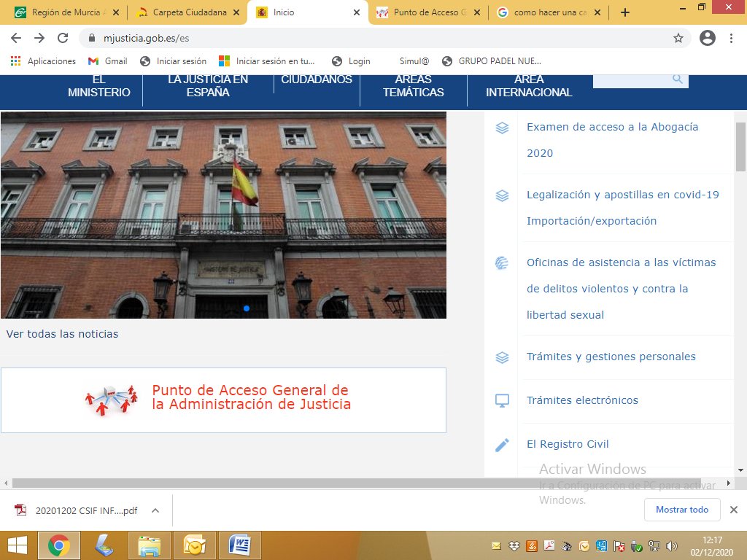Click the vertical scrollbar down arrow
This screenshot has height=560, width=747.
[x=741, y=470]
